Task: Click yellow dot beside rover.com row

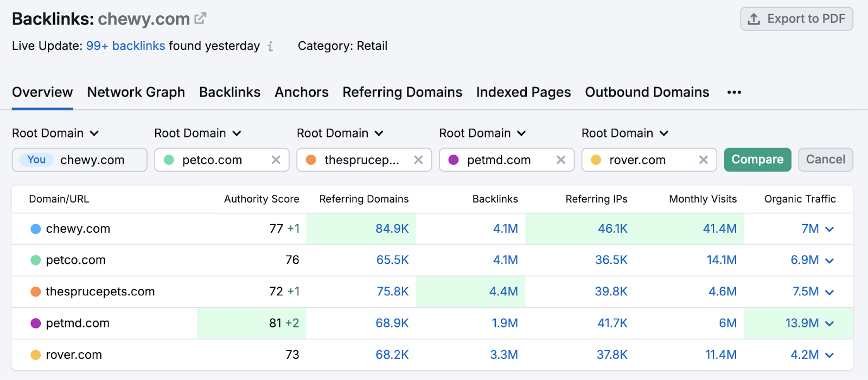Action: pos(36,354)
